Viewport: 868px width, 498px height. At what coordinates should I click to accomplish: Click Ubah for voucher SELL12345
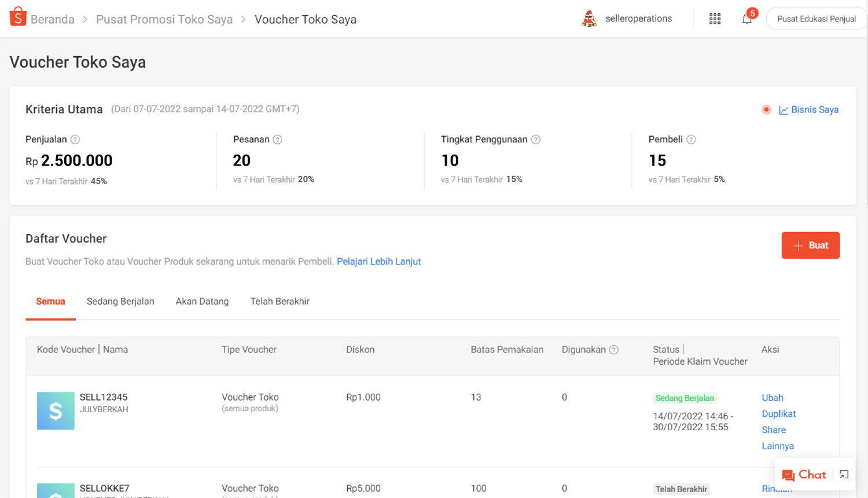pyautogui.click(x=772, y=398)
